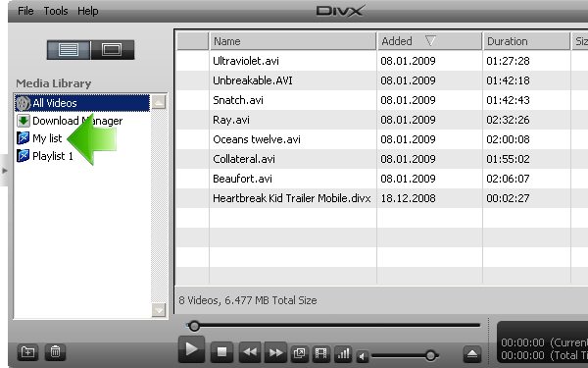Viewport: 588px width, 368px height.
Task: Select Snatch.avi in the list
Action: pyautogui.click(x=238, y=100)
